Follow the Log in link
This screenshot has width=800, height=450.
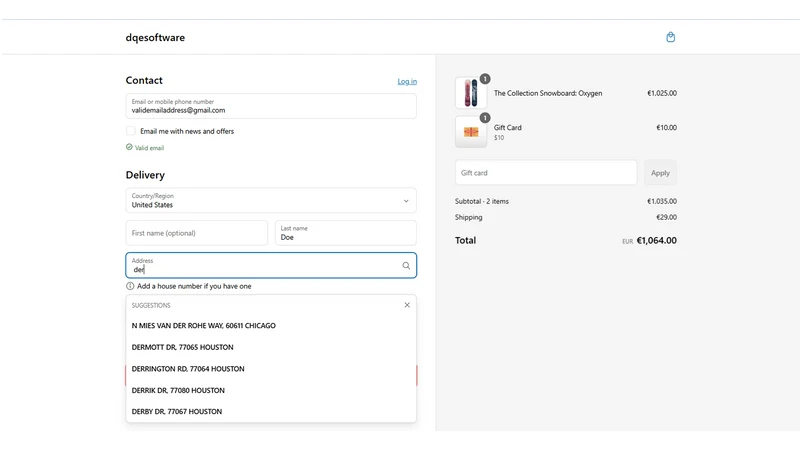(x=407, y=82)
